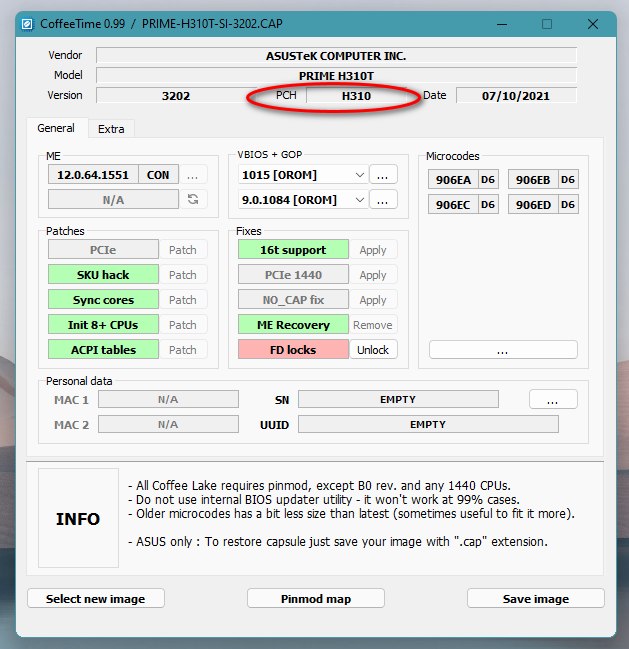629x649 pixels.
Task: Select the General tab
Action: pyautogui.click(x=56, y=128)
